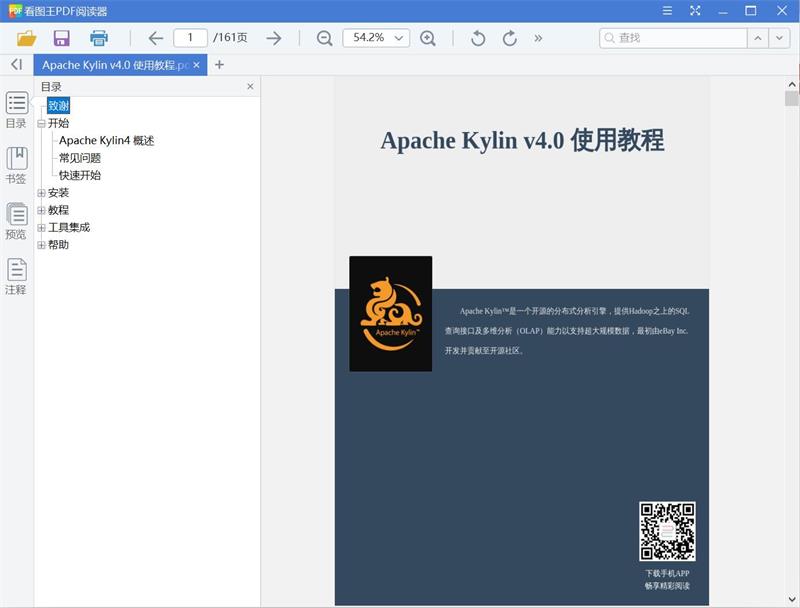Open the zoom level 54.2% dropdown
Screen dimensions: 800x608
click(376, 38)
